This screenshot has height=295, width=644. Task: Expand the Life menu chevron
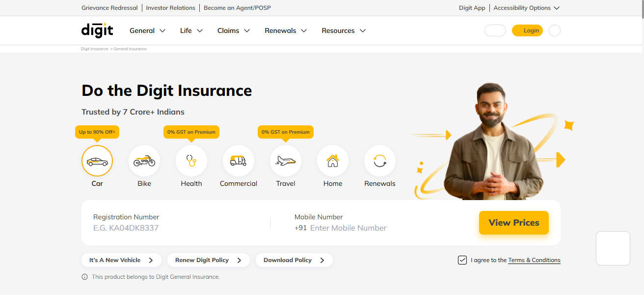pyautogui.click(x=200, y=30)
